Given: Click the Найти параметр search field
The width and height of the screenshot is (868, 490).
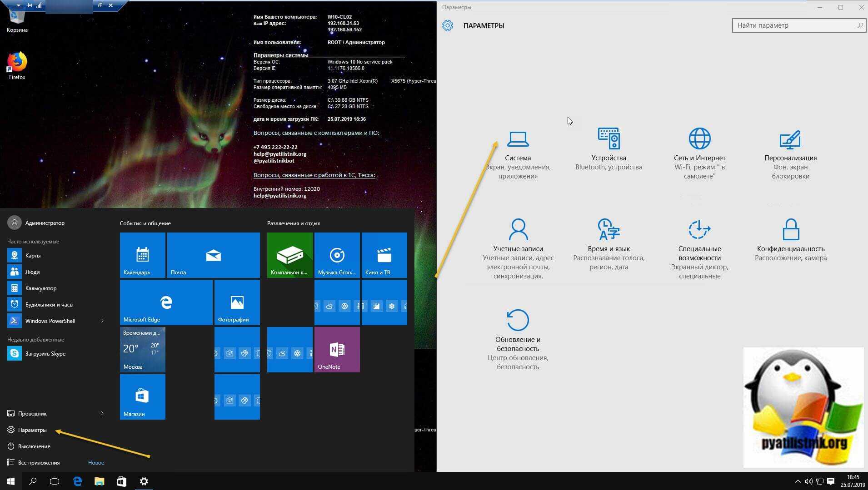Looking at the screenshot, I should [x=799, y=25].
